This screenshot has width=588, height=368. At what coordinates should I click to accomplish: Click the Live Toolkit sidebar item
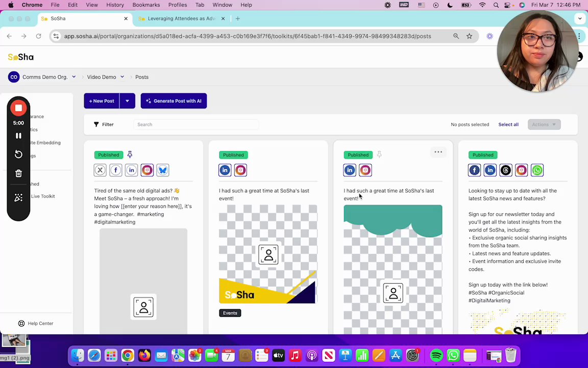pos(43,196)
